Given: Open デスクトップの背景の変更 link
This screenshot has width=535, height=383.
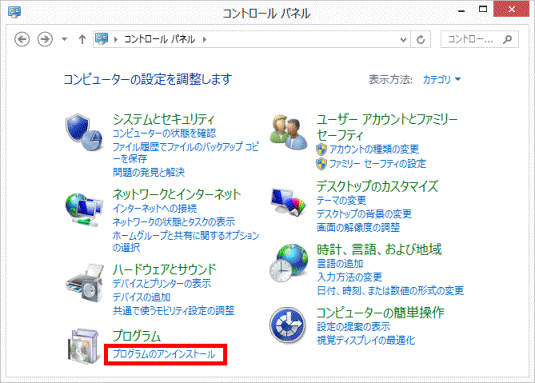Looking at the screenshot, I should [364, 214].
